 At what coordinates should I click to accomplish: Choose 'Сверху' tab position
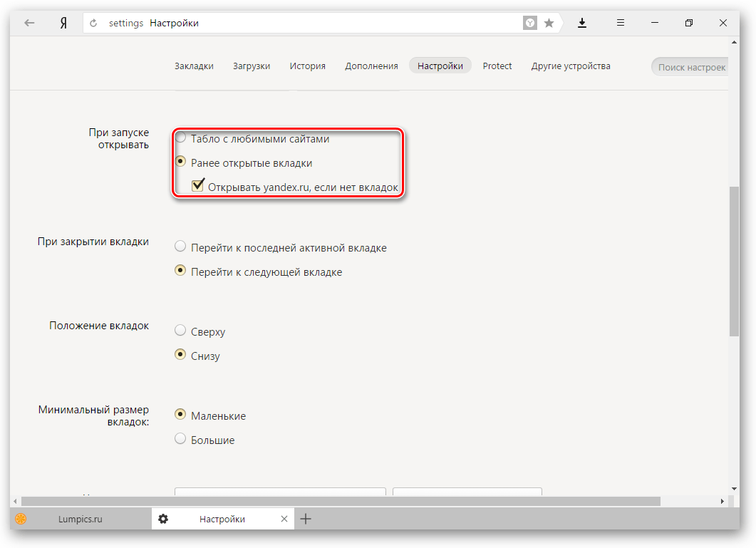click(181, 331)
